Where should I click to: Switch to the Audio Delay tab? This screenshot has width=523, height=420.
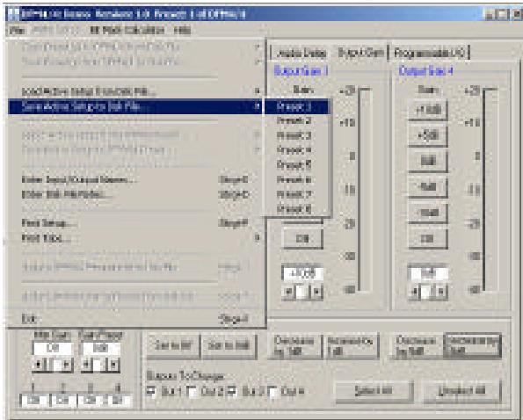(x=301, y=53)
